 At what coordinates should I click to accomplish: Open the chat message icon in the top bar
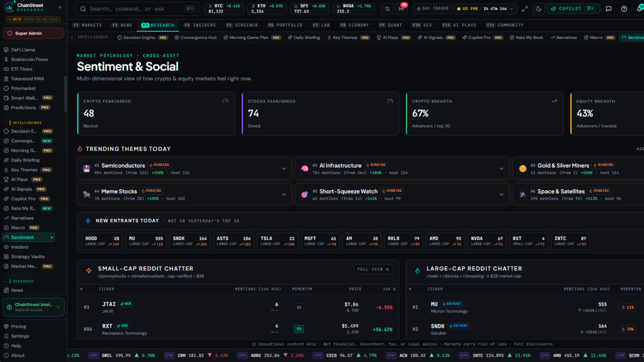[x=609, y=9]
